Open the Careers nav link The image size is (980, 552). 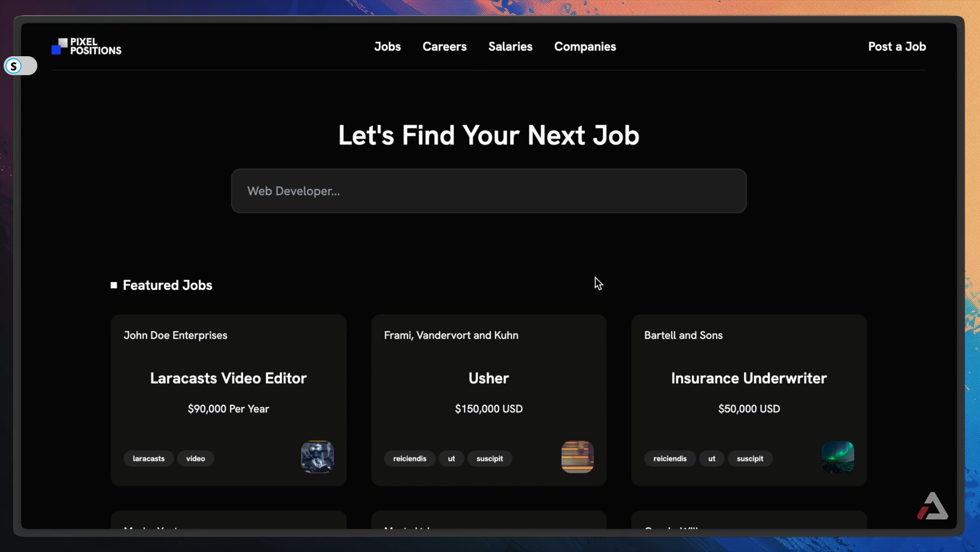[444, 47]
